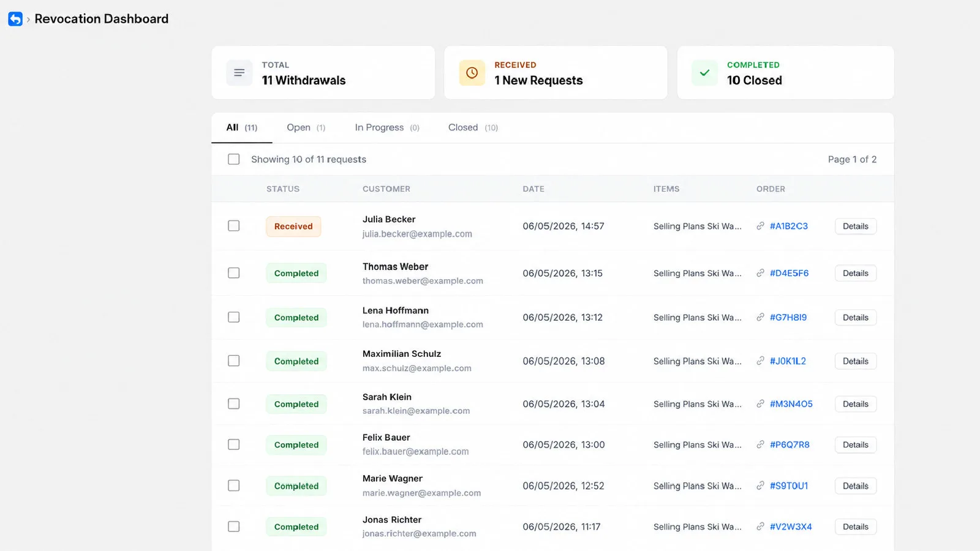The height and width of the screenshot is (551, 980).
Task: Click the clock icon for New Requests
Action: 472,73
